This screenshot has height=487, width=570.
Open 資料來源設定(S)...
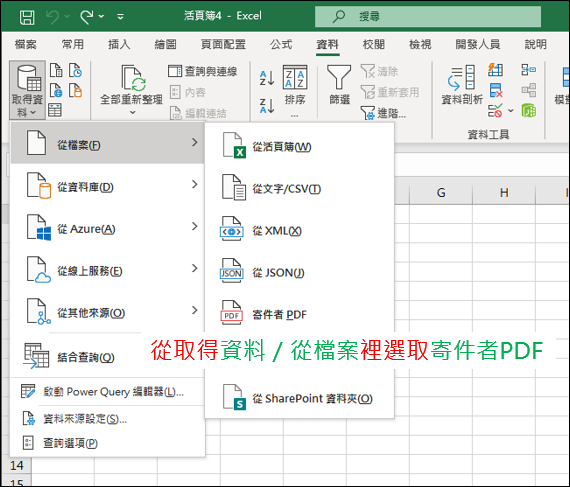tap(107, 418)
